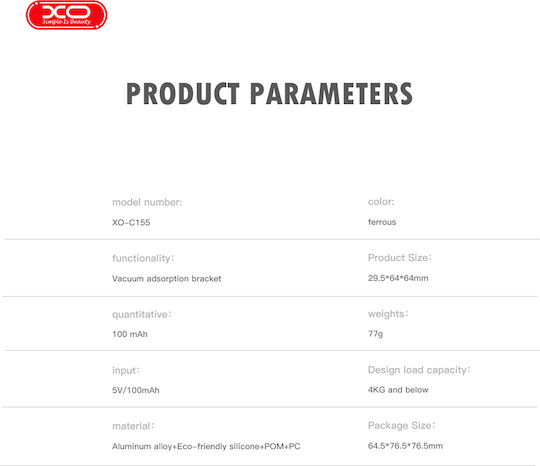Select the color label

(x=381, y=202)
